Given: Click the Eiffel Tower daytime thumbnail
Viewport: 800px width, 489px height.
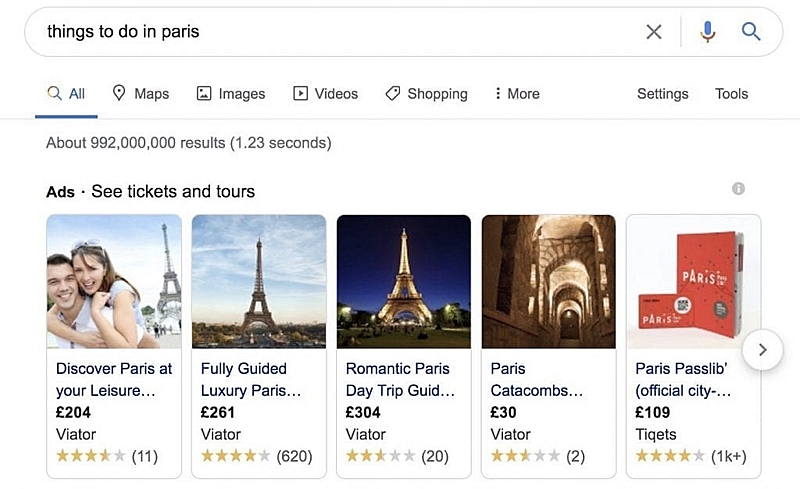Looking at the screenshot, I should coord(259,281).
